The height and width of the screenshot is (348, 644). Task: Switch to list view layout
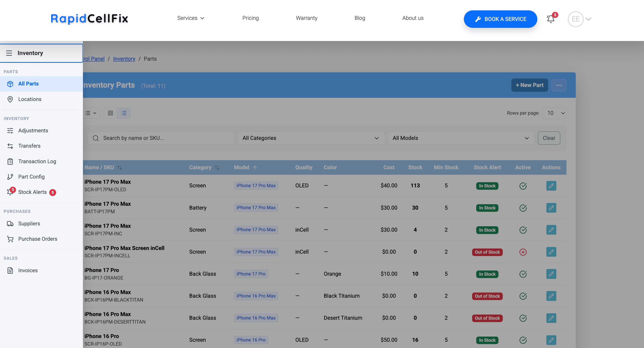pos(124,113)
